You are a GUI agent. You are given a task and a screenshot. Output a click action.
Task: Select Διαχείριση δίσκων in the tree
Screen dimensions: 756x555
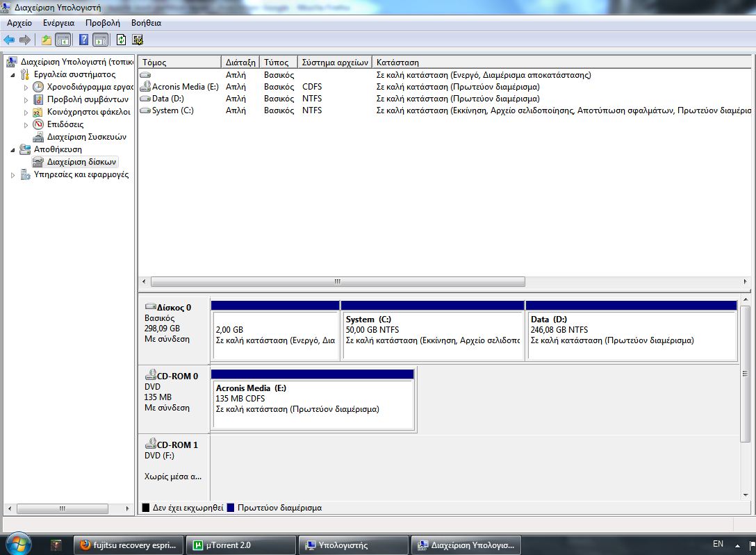coord(81,162)
